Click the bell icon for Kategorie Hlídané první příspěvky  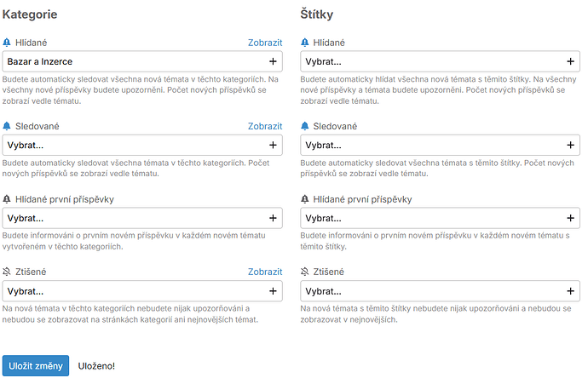(7, 199)
